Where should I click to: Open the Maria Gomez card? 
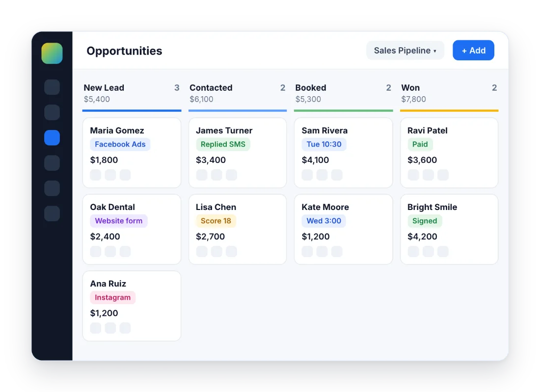pos(132,153)
